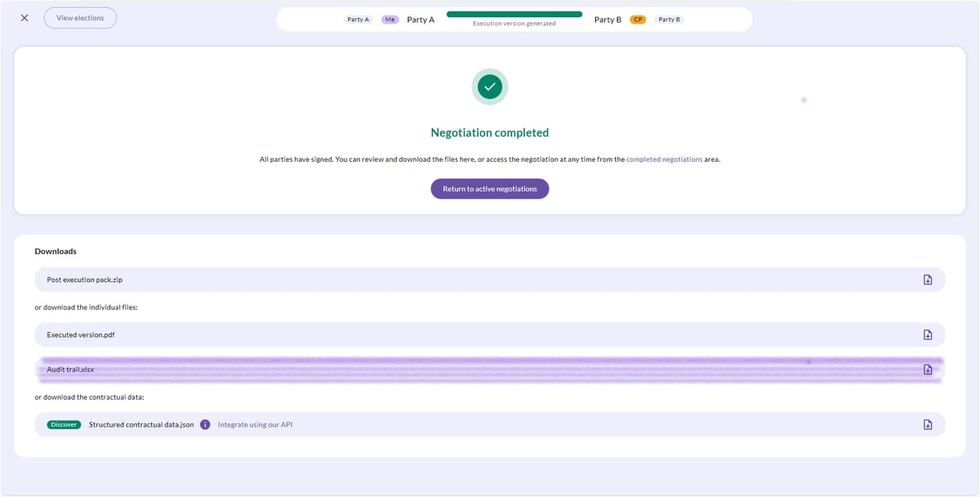Click the Executed version.pdf download icon

click(x=928, y=335)
